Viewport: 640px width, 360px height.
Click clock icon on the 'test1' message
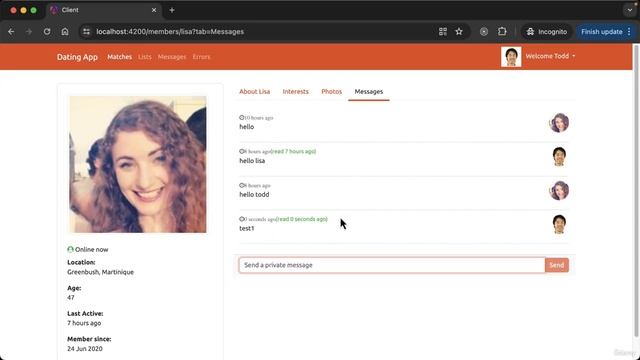coord(242,219)
